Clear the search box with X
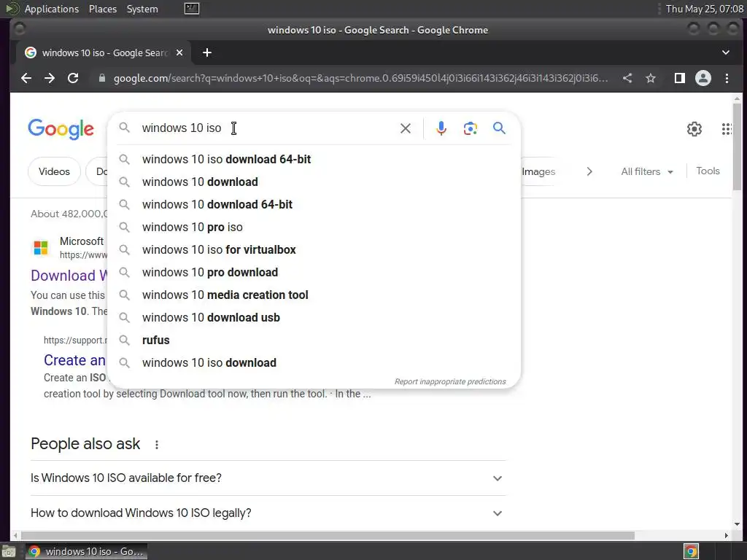This screenshot has height=560, width=747. [406, 128]
